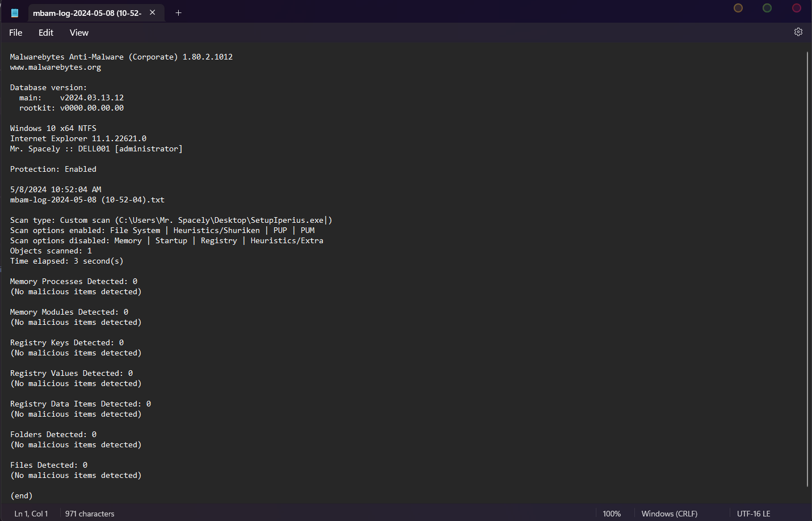Click the Internet Explorer 11.1.22621.0 line
This screenshot has height=521, width=812.
tap(78, 139)
